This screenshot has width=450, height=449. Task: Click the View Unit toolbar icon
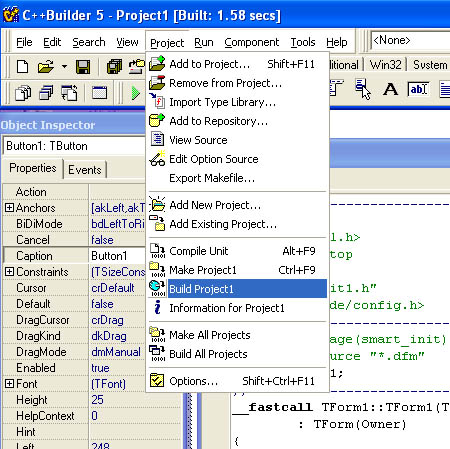pyautogui.click(x=23, y=93)
